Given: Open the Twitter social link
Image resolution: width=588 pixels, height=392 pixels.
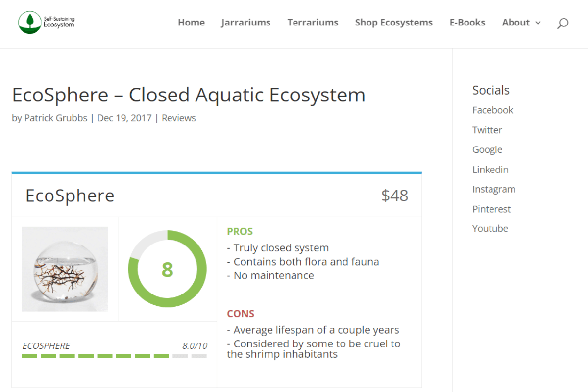Looking at the screenshot, I should [x=487, y=130].
